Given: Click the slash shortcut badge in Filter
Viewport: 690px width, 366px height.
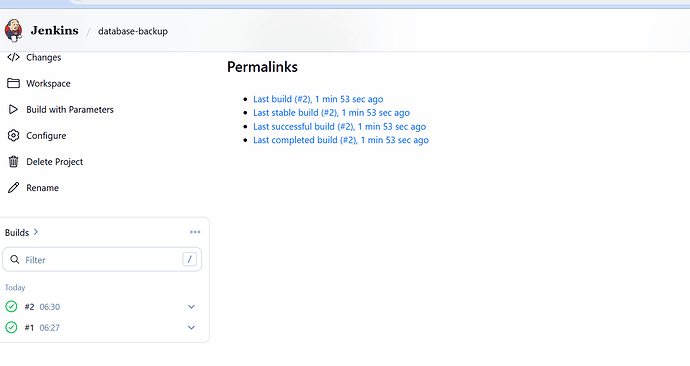Looking at the screenshot, I should [x=189, y=260].
